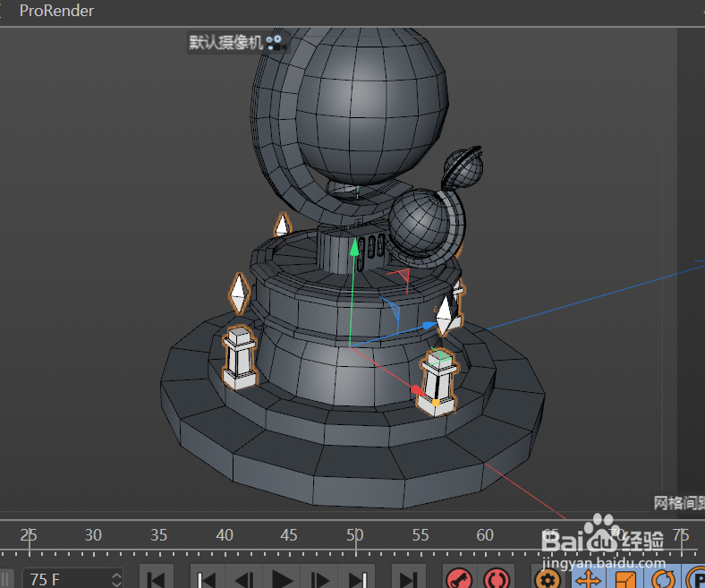Click the green Y-axis arrow handle
705x588 pixels.
coord(355,247)
